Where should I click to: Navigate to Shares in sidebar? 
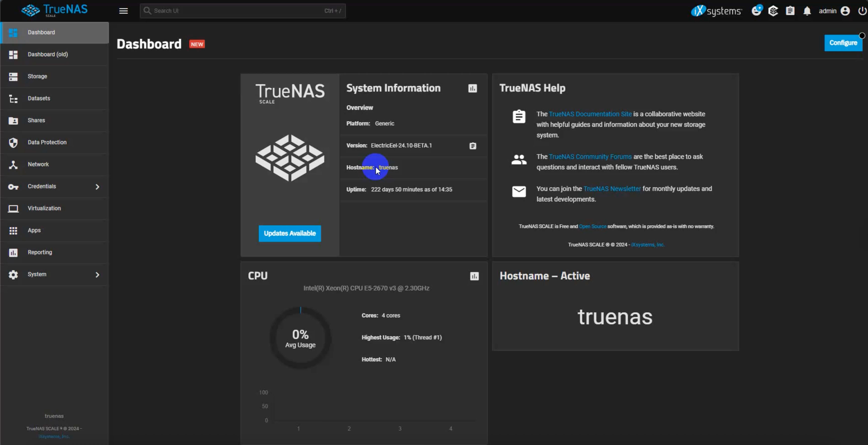tap(54, 120)
